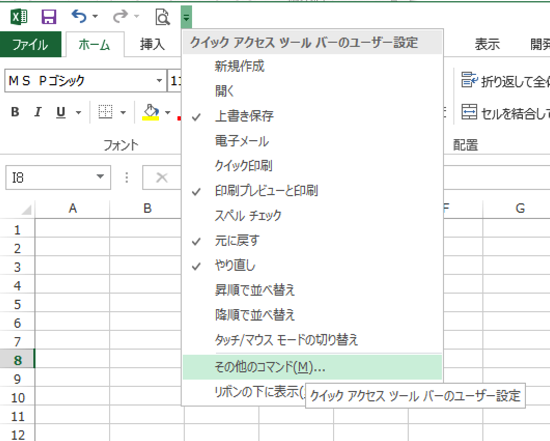Select column B header

(147, 208)
